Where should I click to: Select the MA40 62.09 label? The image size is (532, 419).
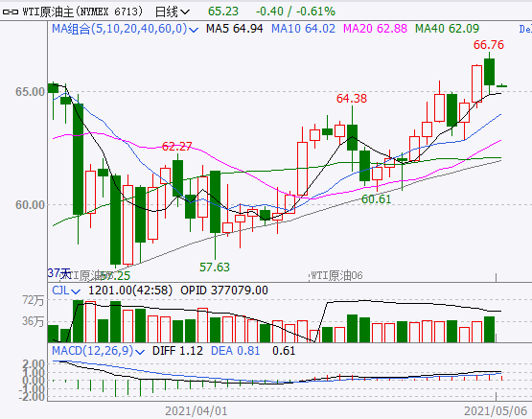448,29
